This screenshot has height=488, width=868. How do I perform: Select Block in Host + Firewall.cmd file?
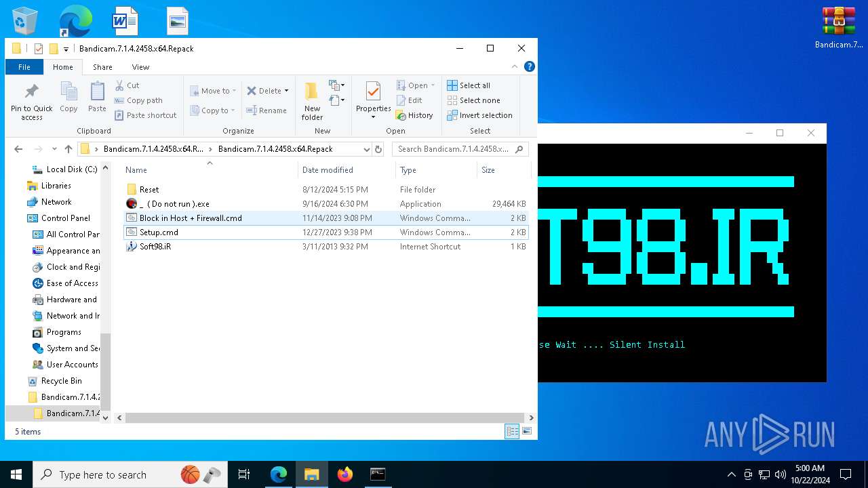pos(325,218)
